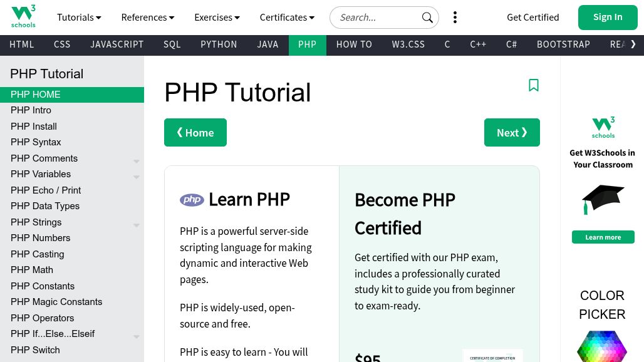Open PHP Switch in the sidebar
This screenshot has height=362, width=644.
[x=72, y=350]
